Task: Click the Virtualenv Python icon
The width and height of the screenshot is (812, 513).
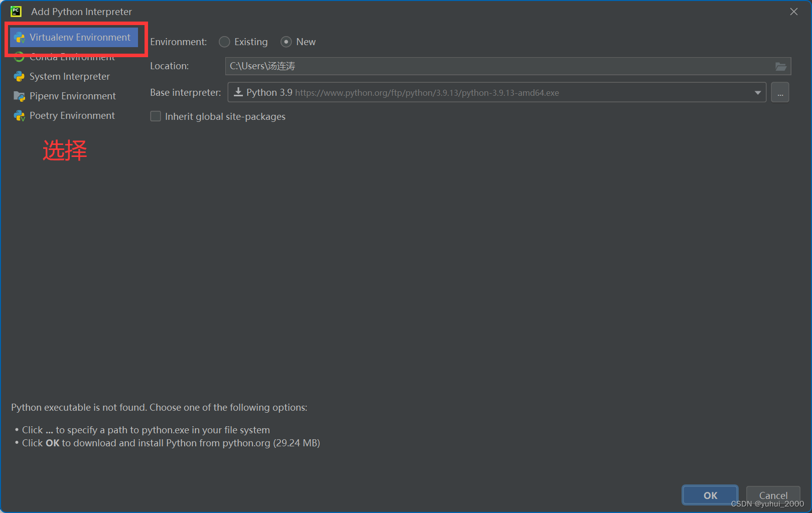Action: click(x=20, y=38)
